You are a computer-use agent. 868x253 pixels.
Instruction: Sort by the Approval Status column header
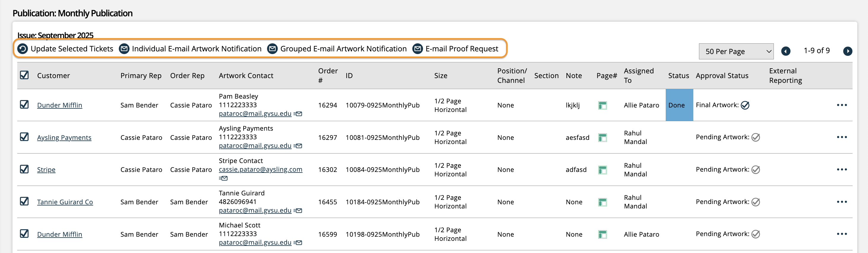pyautogui.click(x=722, y=76)
